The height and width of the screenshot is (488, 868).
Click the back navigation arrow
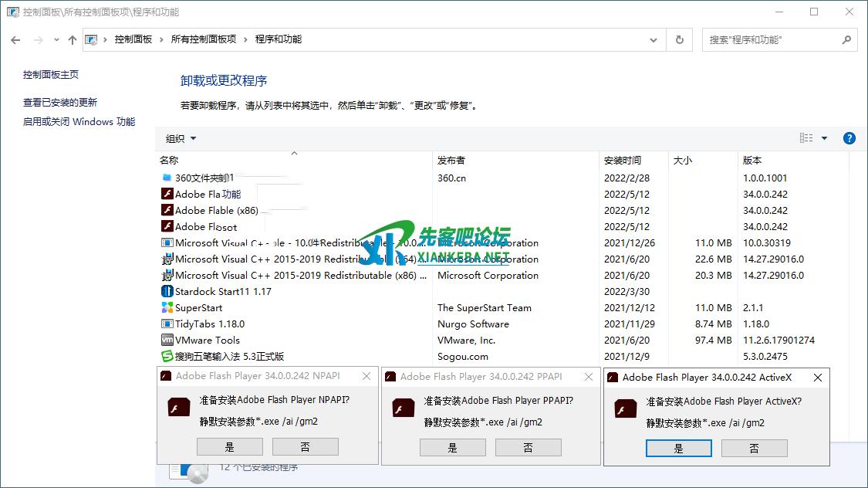15,40
